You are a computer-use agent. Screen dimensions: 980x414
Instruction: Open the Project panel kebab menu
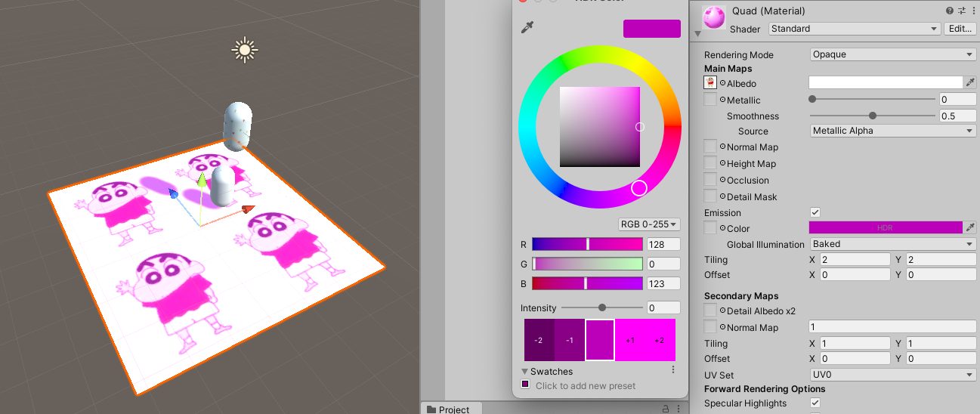[x=680, y=409]
